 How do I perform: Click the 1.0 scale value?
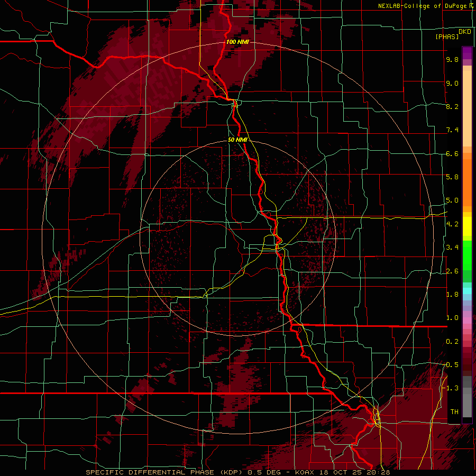(452, 318)
